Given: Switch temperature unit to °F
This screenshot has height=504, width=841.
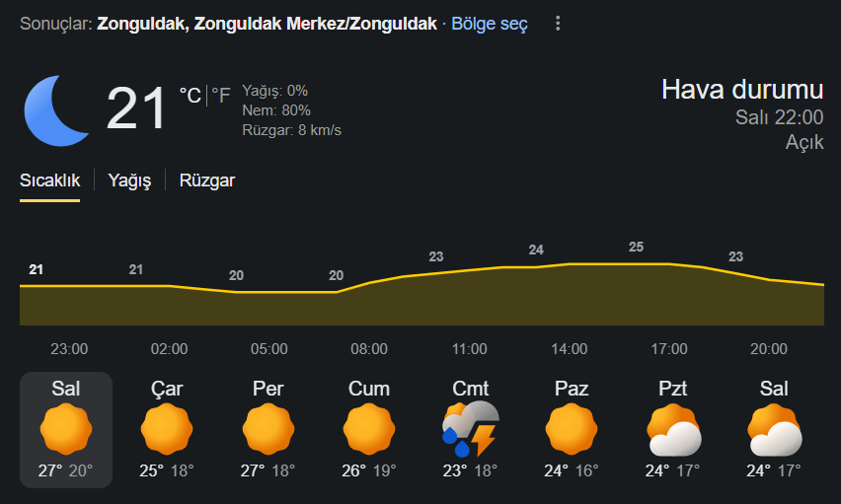Looking at the screenshot, I should click(x=220, y=96).
